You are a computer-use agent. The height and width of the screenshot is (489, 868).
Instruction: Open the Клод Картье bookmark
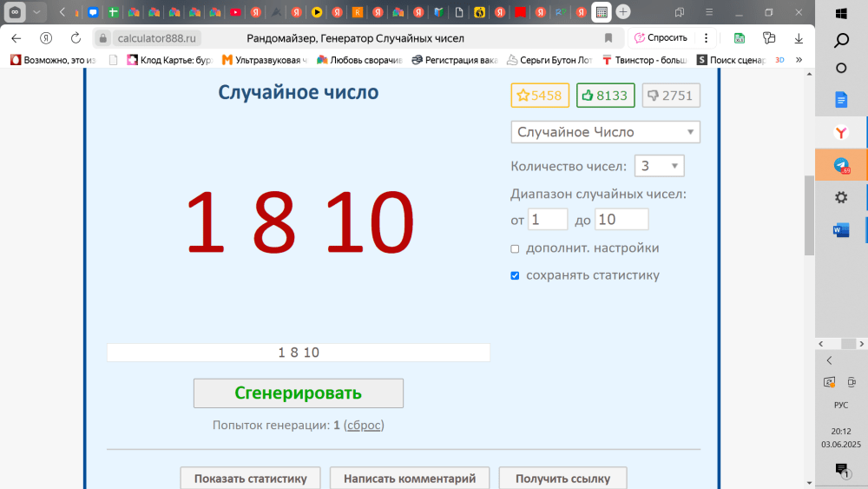pyautogui.click(x=169, y=60)
